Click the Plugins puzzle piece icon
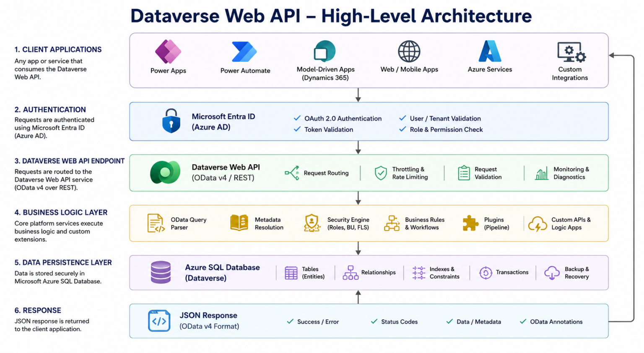644x353 pixels. pyautogui.click(x=470, y=223)
